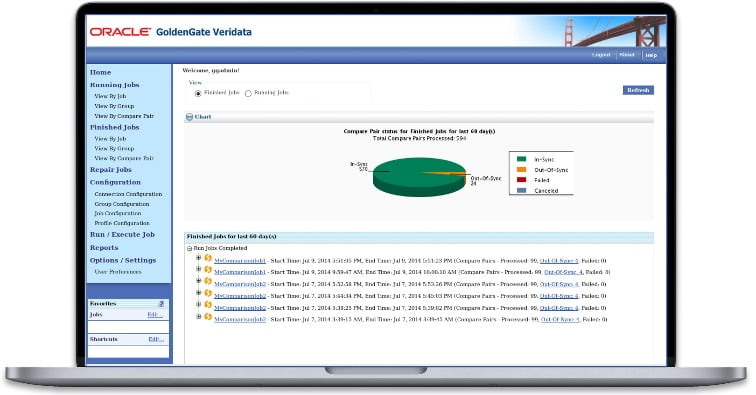Click View By Compare Pair under Finished Jobs
756x395 pixels.
(x=124, y=158)
